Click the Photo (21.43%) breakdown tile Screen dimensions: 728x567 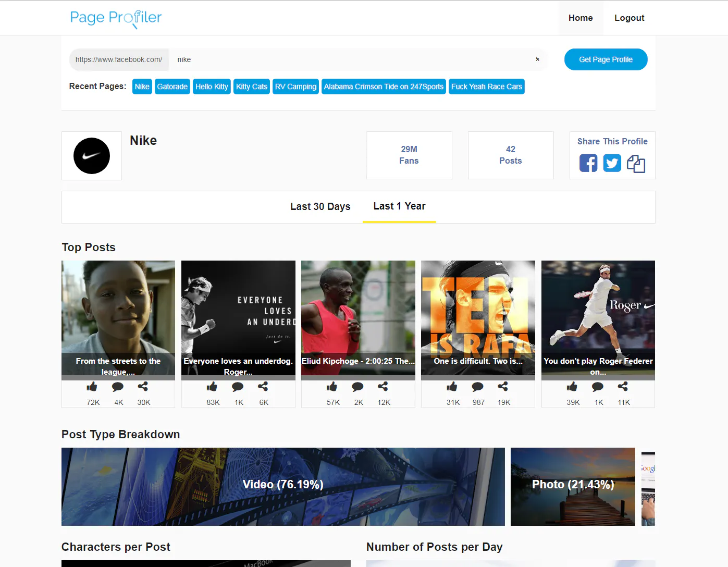[x=573, y=487]
